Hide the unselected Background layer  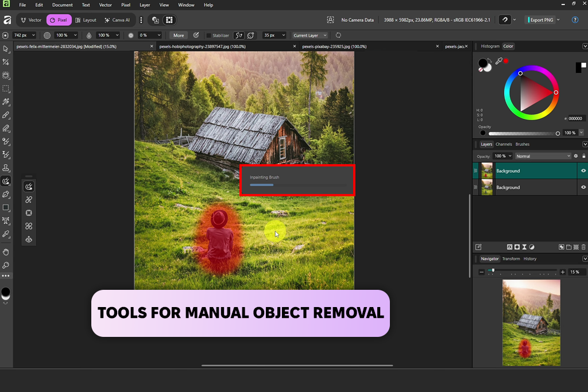point(583,187)
